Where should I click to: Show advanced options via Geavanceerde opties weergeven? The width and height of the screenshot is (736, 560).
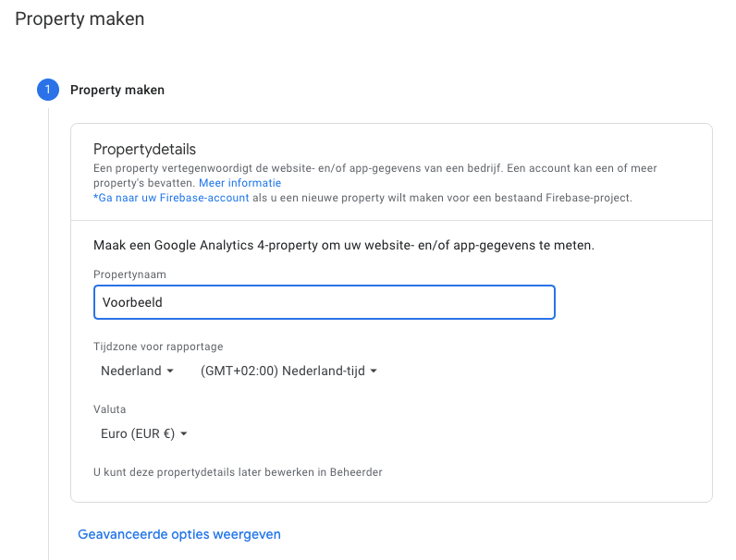pos(179,534)
